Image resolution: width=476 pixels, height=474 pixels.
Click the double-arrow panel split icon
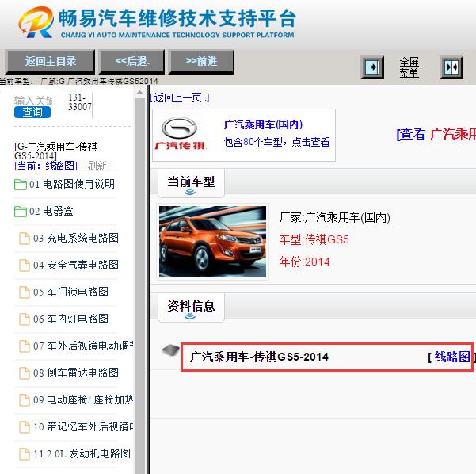(x=451, y=67)
